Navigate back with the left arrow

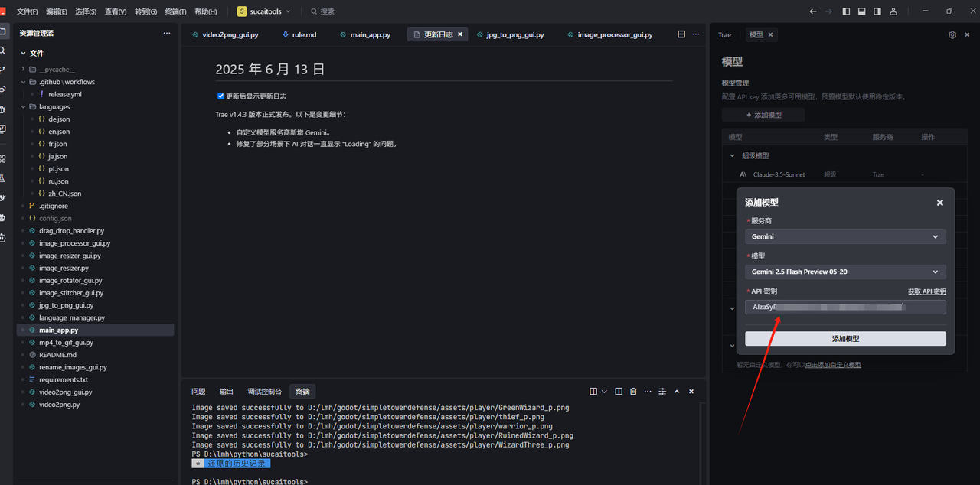[x=813, y=11]
